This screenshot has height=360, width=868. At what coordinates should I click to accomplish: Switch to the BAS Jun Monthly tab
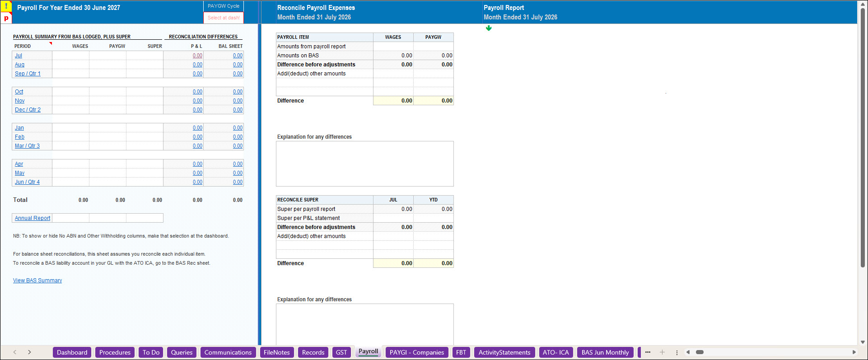[x=605, y=352]
